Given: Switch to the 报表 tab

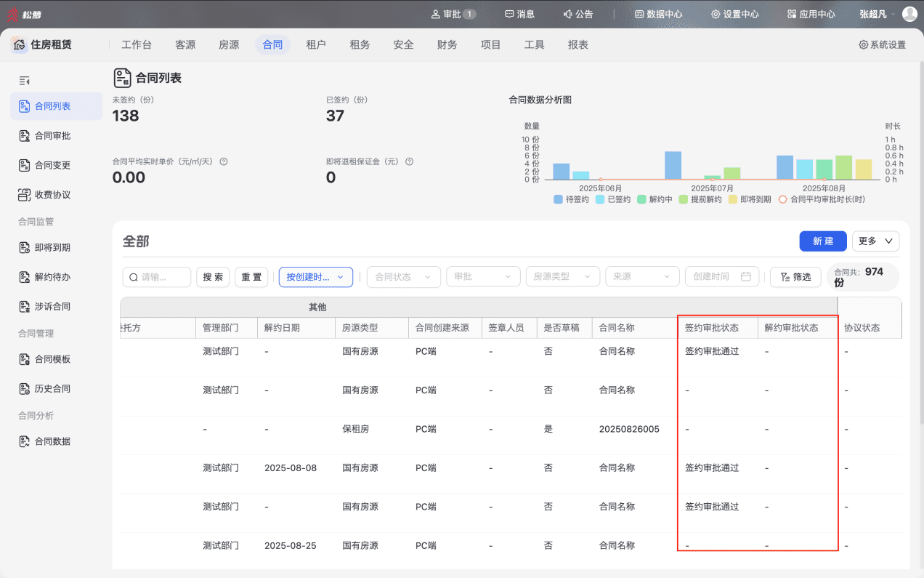Looking at the screenshot, I should [x=578, y=44].
